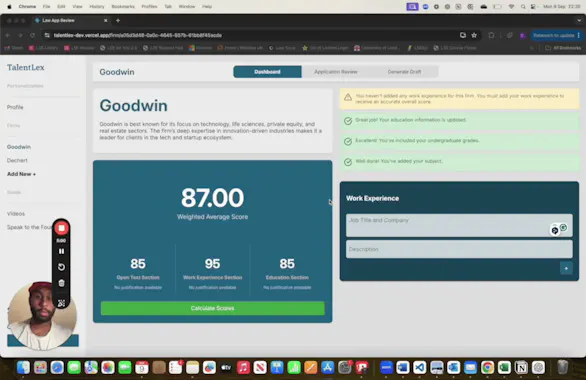Click the address bar URL
This screenshot has width=586, height=380.
click(x=138, y=35)
